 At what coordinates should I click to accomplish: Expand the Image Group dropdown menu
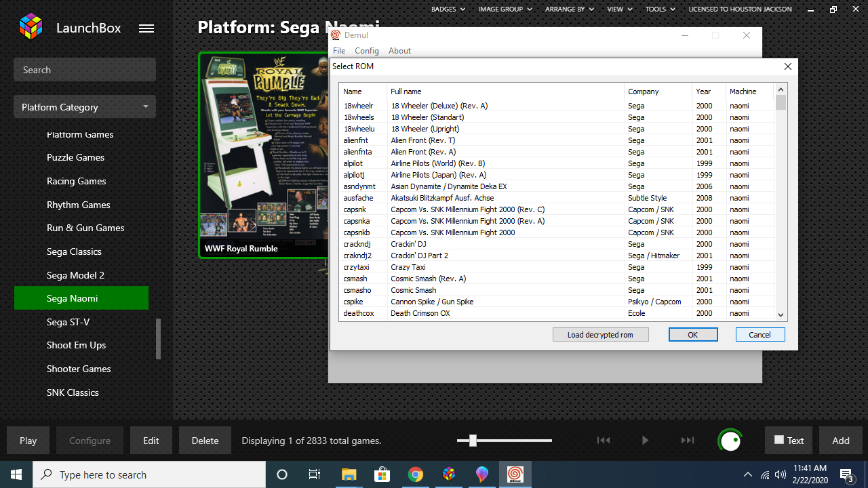click(505, 9)
